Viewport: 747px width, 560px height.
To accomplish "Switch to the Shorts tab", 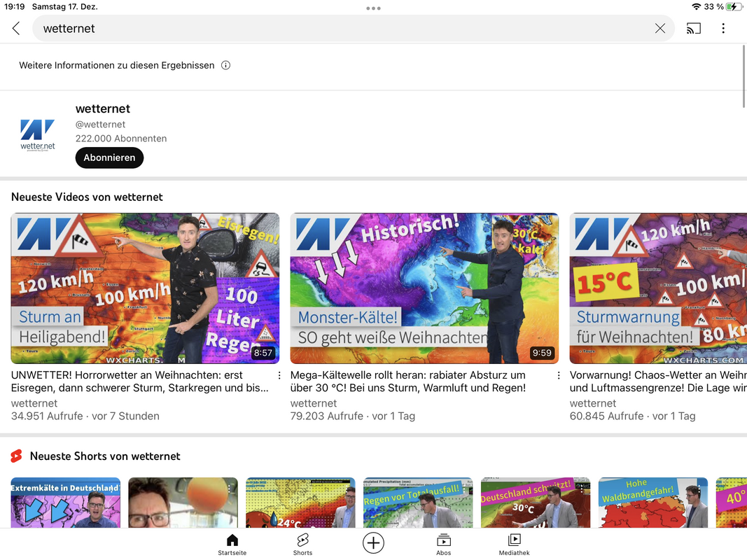I will click(303, 545).
